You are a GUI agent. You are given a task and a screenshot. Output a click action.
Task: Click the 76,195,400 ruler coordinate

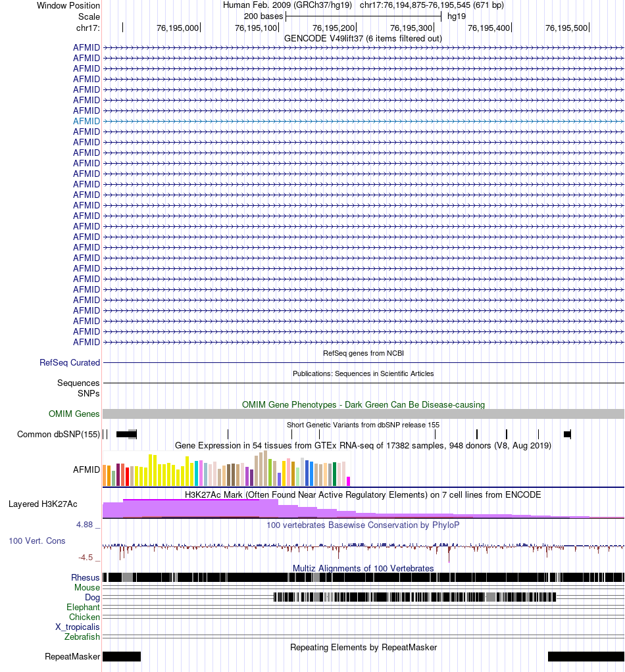(489, 28)
